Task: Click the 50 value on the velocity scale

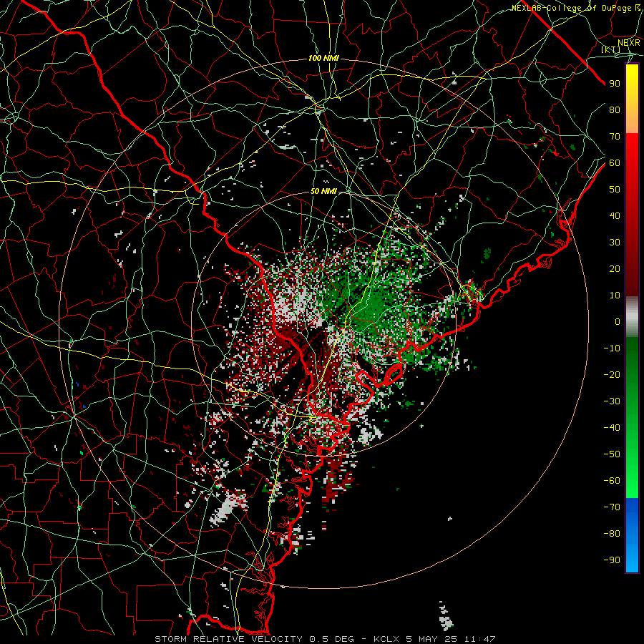Action: click(x=615, y=190)
